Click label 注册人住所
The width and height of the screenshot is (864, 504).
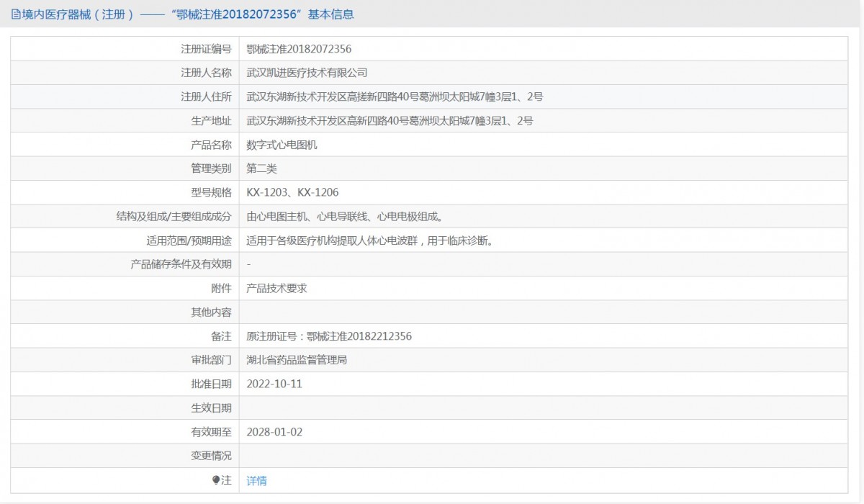206,96
